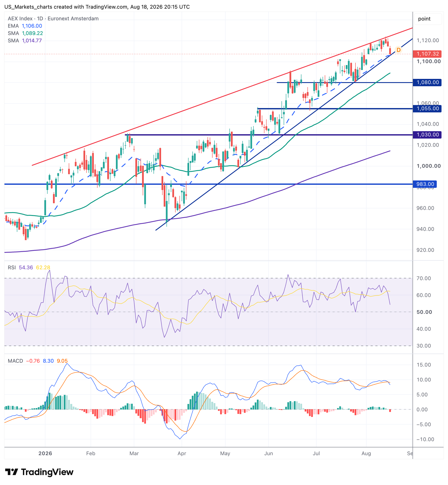448x485 pixels.
Task: Click the orange D dividend marker
Action: (x=398, y=50)
